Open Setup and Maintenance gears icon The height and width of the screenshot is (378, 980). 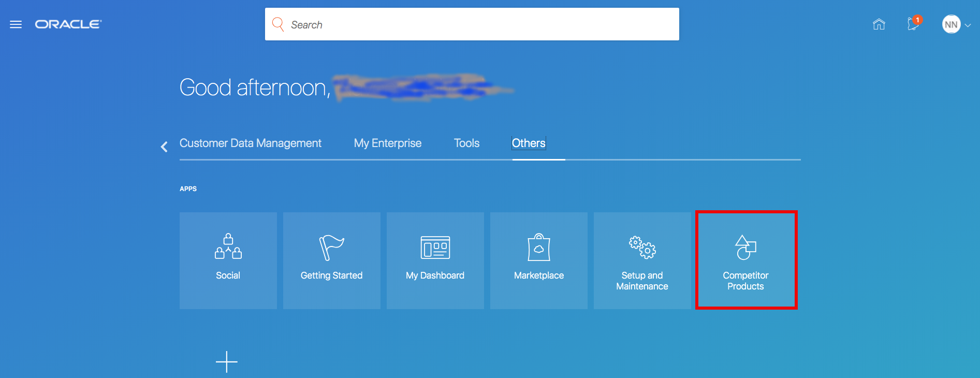[642, 247]
